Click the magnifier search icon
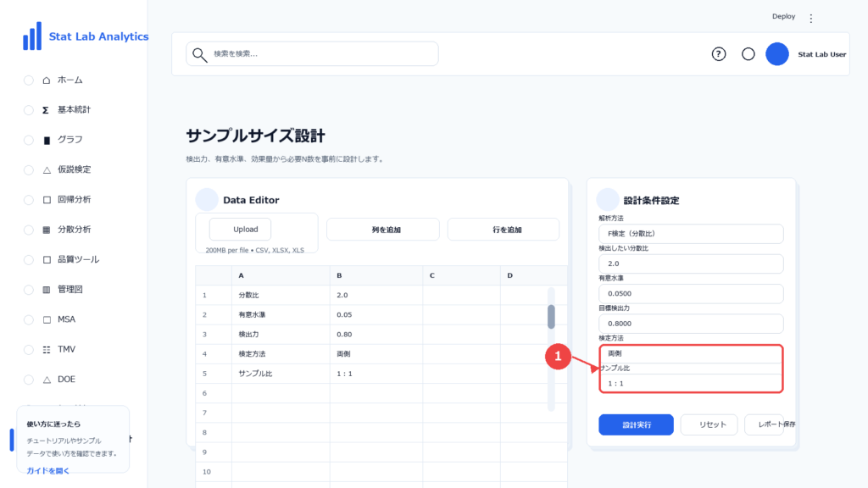The image size is (868, 488). coord(199,54)
